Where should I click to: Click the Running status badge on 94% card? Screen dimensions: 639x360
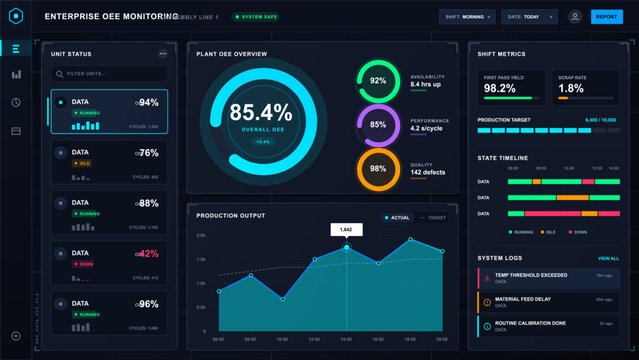click(x=87, y=113)
